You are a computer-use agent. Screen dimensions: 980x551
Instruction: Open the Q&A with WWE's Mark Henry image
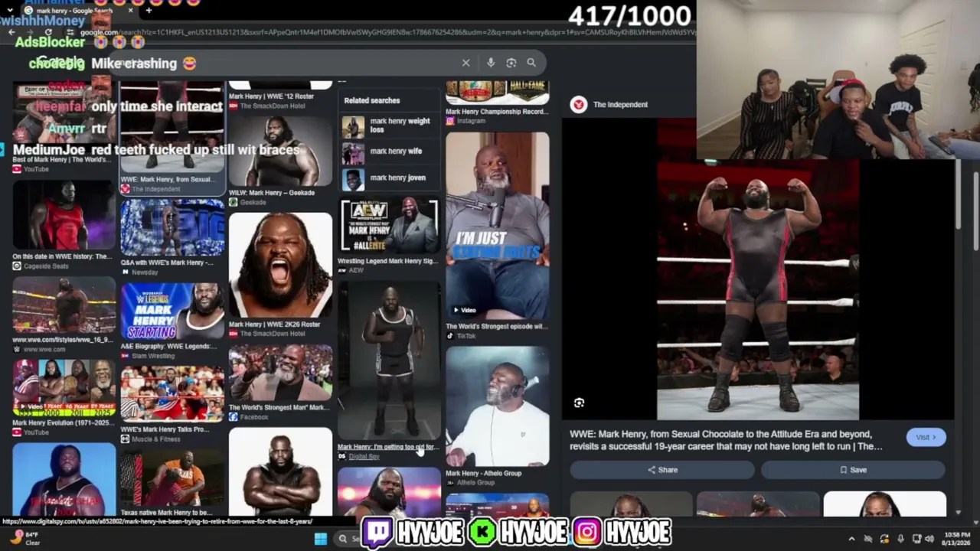pos(172,227)
